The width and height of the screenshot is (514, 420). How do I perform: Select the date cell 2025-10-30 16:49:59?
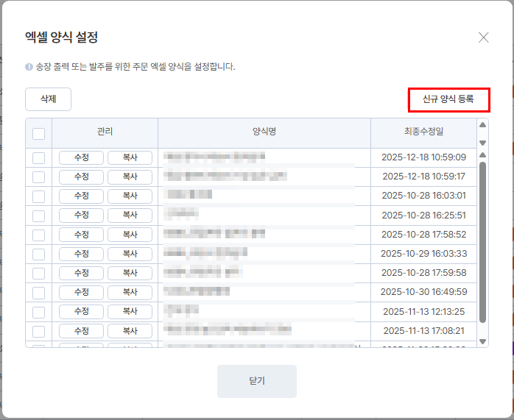coord(423,292)
